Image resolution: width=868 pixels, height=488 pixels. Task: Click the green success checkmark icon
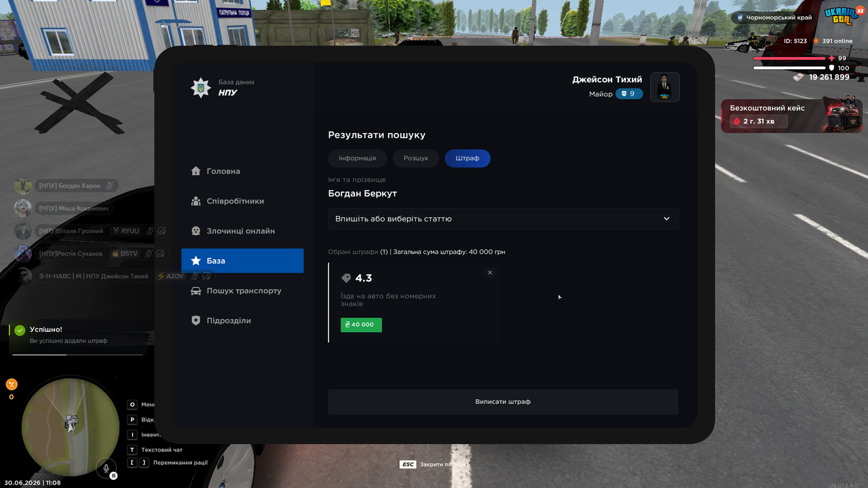(20, 331)
